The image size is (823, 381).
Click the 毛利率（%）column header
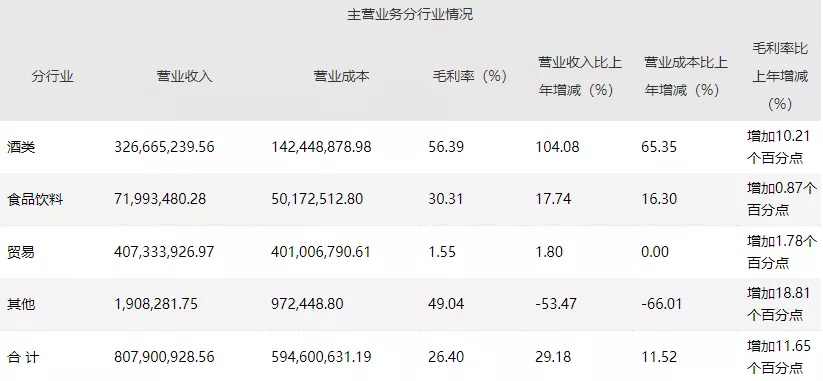(470, 76)
